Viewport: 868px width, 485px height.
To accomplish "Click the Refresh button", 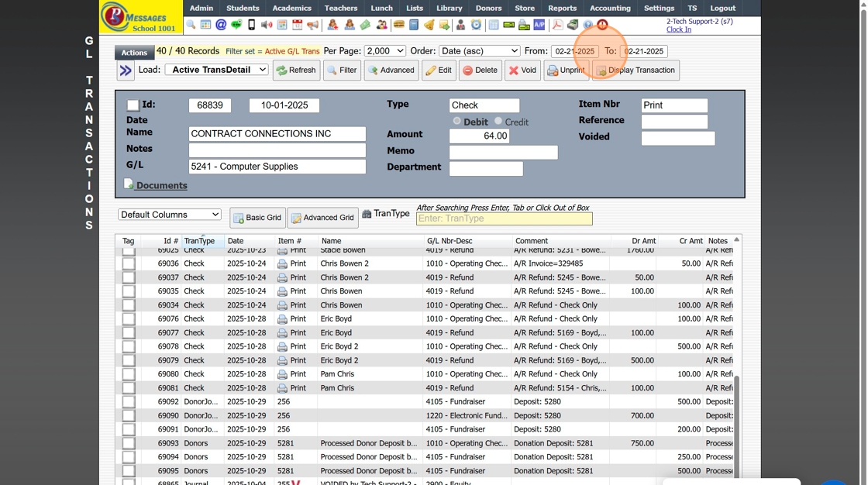I will coord(296,71).
